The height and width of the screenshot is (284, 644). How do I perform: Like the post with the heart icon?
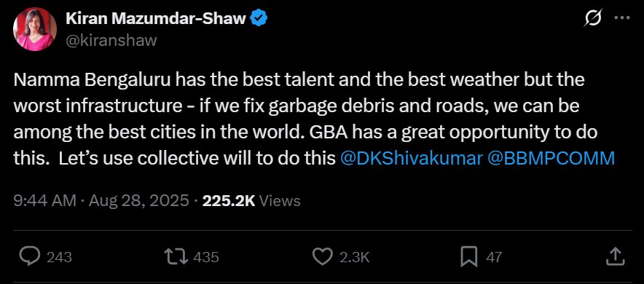tap(323, 257)
